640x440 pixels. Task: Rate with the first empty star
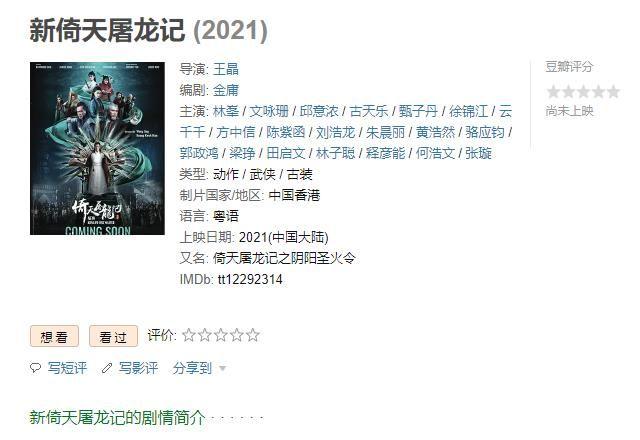[189, 335]
